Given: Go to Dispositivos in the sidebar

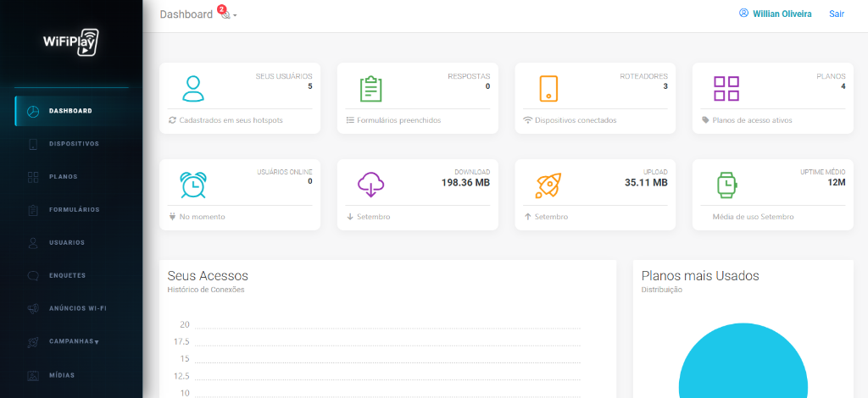Looking at the screenshot, I should 71,144.
